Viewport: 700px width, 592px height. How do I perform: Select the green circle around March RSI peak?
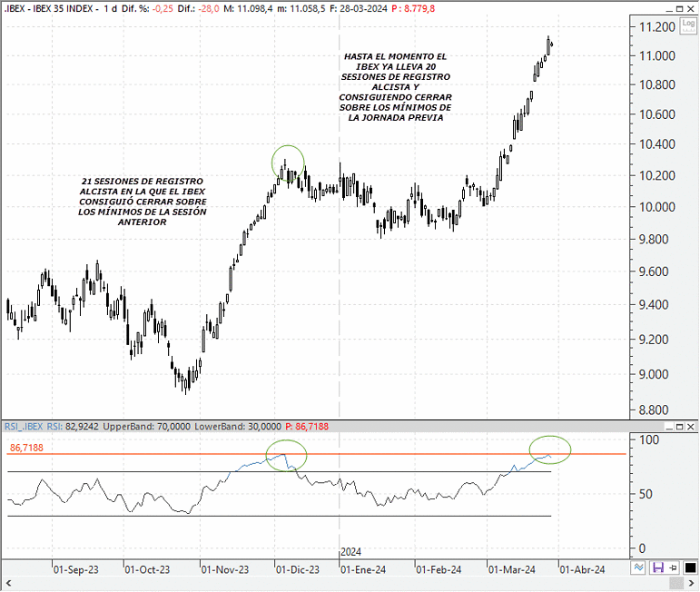tap(550, 449)
